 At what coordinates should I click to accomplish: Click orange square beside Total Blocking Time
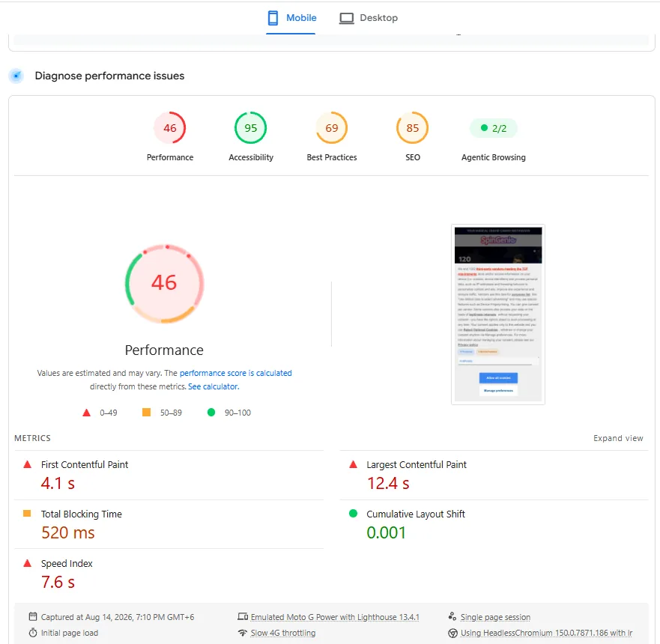(27, 513)
